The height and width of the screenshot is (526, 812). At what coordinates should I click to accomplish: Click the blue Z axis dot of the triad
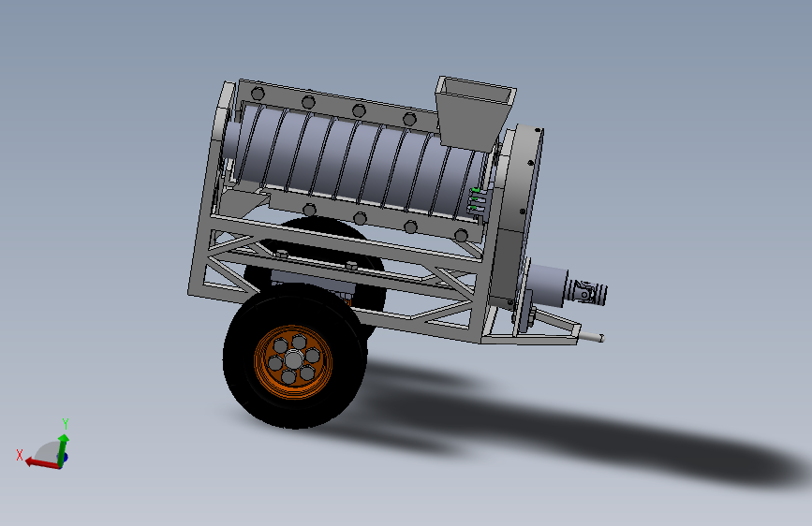click(66, 459)
